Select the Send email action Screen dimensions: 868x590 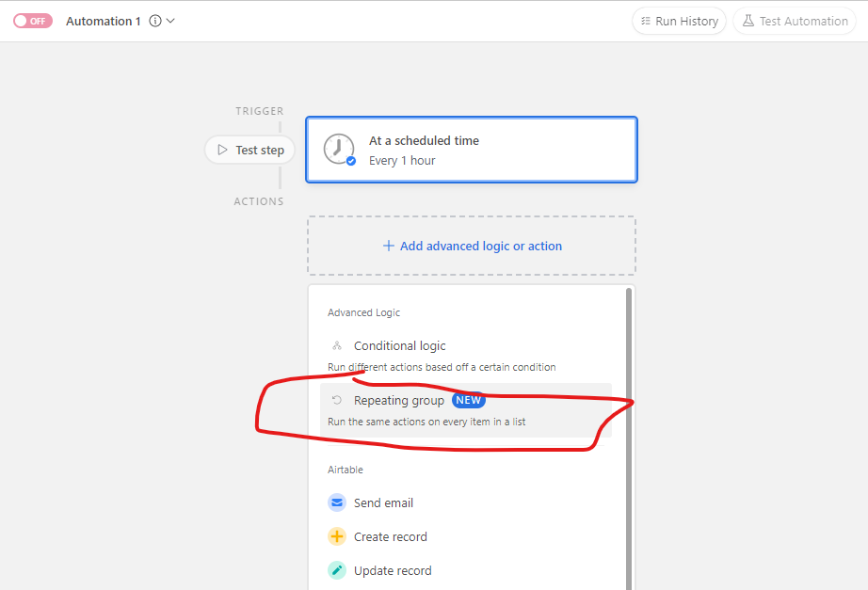pos(466,503)
